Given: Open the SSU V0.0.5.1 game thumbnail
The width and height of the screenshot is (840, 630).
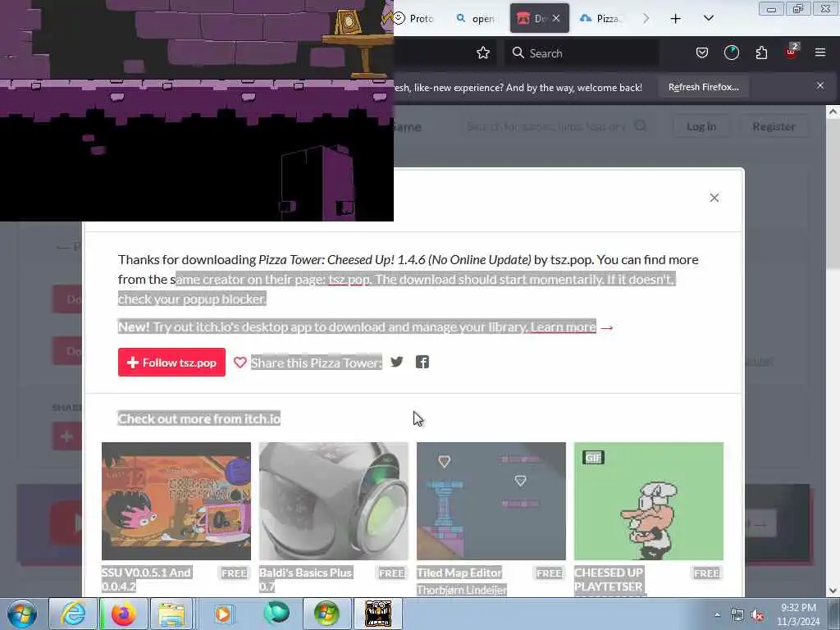Looking at the screenshot, I should tap(176, 501).
